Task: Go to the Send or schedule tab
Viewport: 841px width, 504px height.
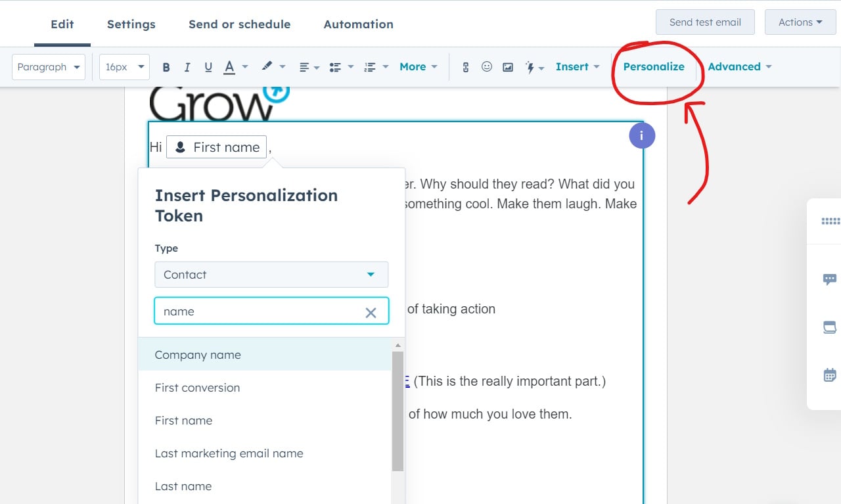Action: coord(239,24)
